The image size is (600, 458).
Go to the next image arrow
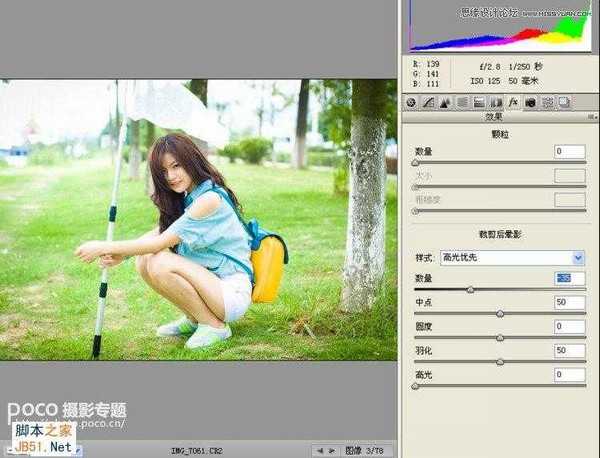pos(332,449)
